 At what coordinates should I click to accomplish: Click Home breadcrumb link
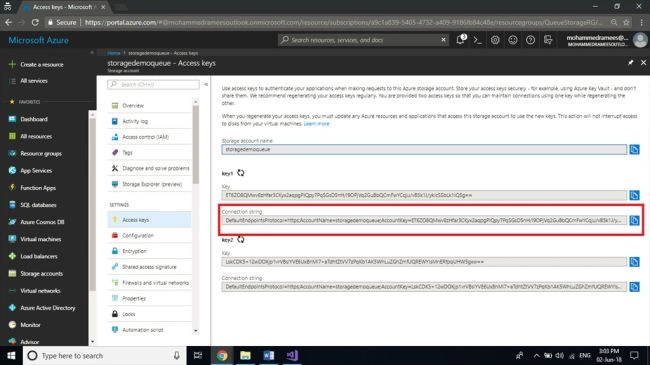pyautogui.click(x=114, y=53)
